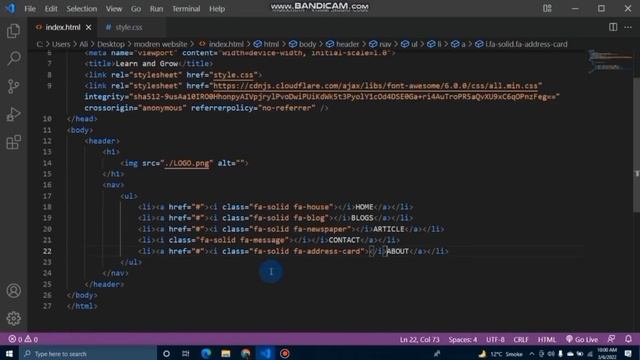Open the Terminal menu

186,9
